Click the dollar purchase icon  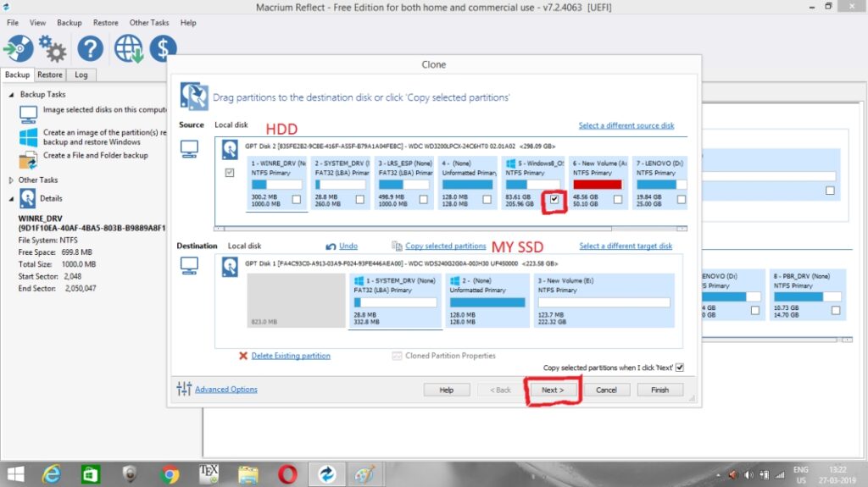click(x=163, y=49)
